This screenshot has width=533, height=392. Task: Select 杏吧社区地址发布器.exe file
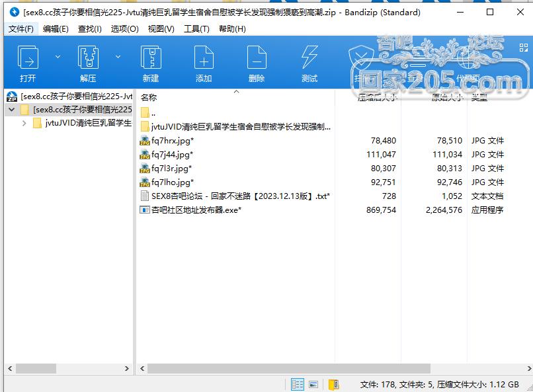[196, 210]
